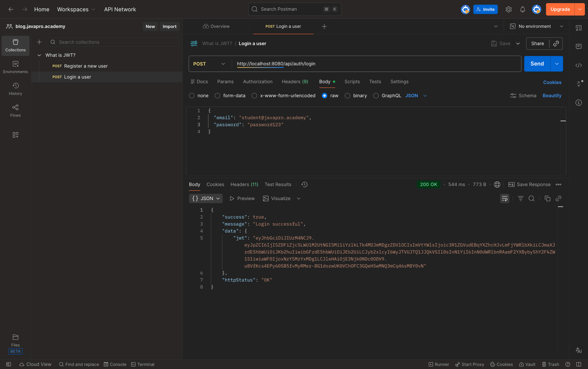
Task: Click the Beautify link
Action: point(552,96)
